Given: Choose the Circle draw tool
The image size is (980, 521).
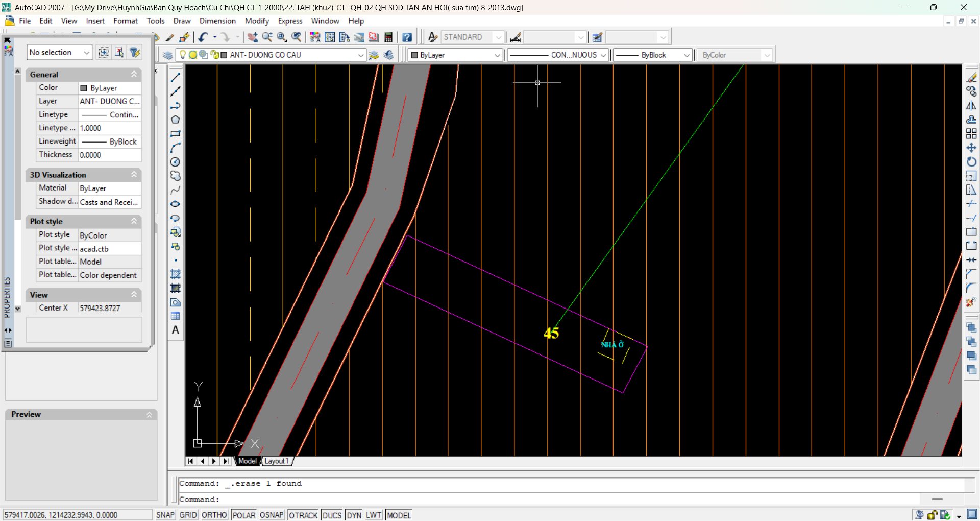Looking at the screenshot, I should point(175,162).
